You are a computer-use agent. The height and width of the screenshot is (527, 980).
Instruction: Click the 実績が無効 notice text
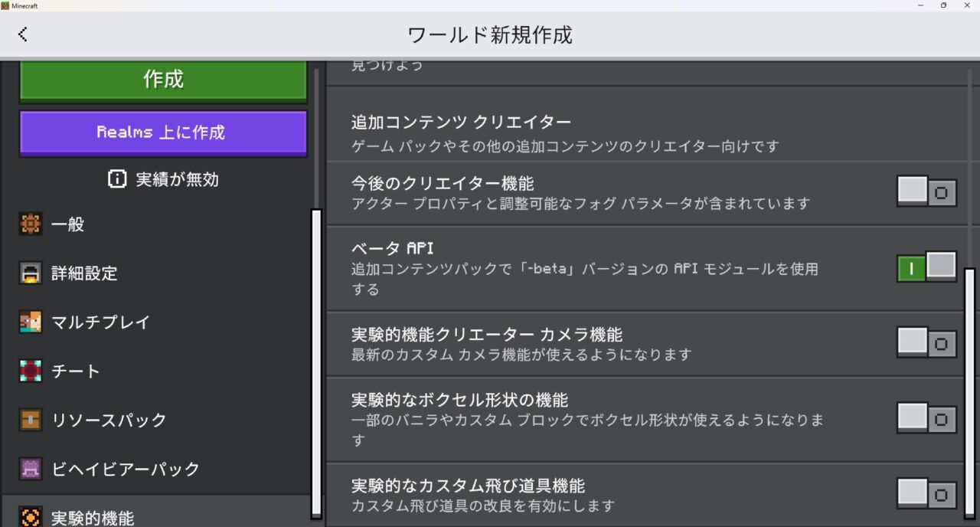tap(177, 179)
